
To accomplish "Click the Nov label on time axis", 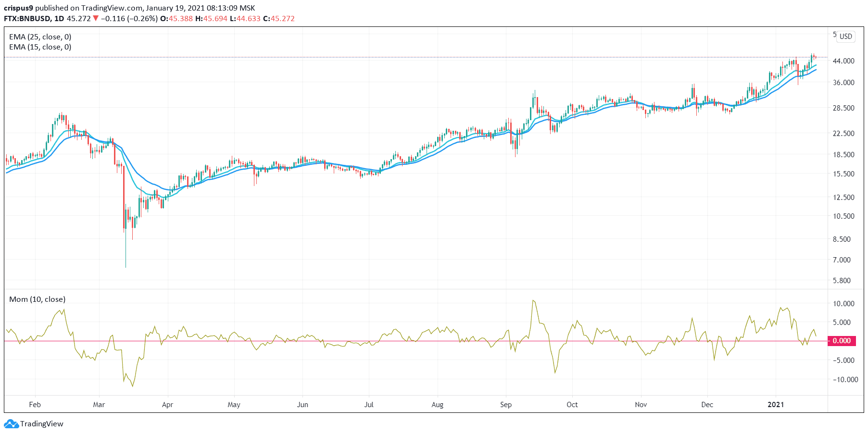I will (641, 405).
